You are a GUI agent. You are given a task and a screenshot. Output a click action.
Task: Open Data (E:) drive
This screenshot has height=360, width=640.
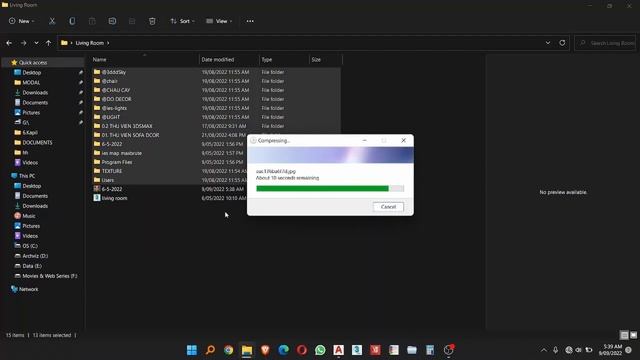click(32, 266)
